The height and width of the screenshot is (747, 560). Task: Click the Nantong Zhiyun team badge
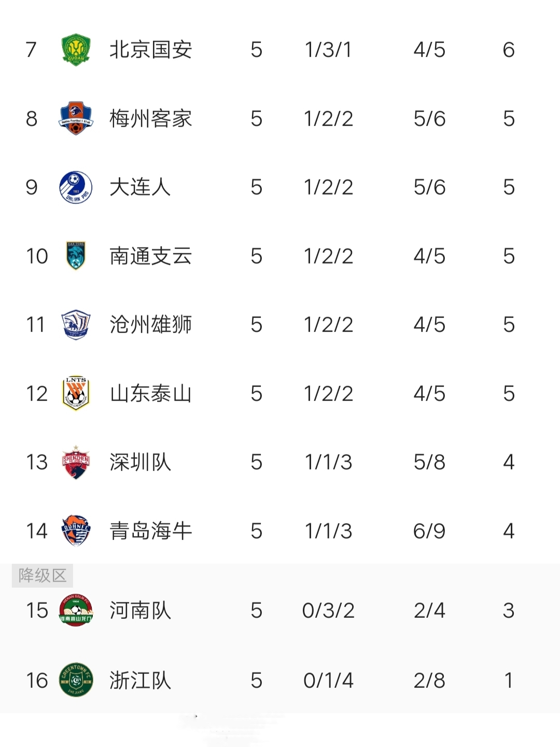[x=76, y=256]
